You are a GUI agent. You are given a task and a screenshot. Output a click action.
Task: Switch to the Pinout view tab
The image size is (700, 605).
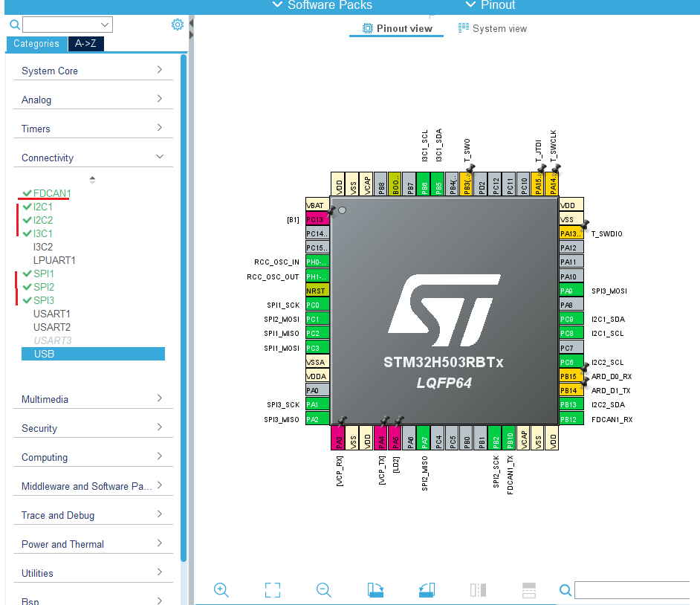click(x=397, y=28)
